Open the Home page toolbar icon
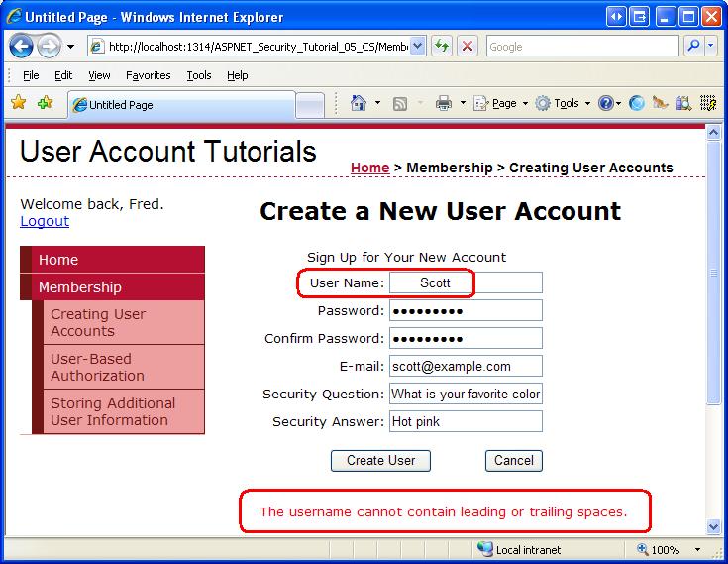The height and width of the screenshot is (564, 728). pyautogui.click(x=359, y=103)
